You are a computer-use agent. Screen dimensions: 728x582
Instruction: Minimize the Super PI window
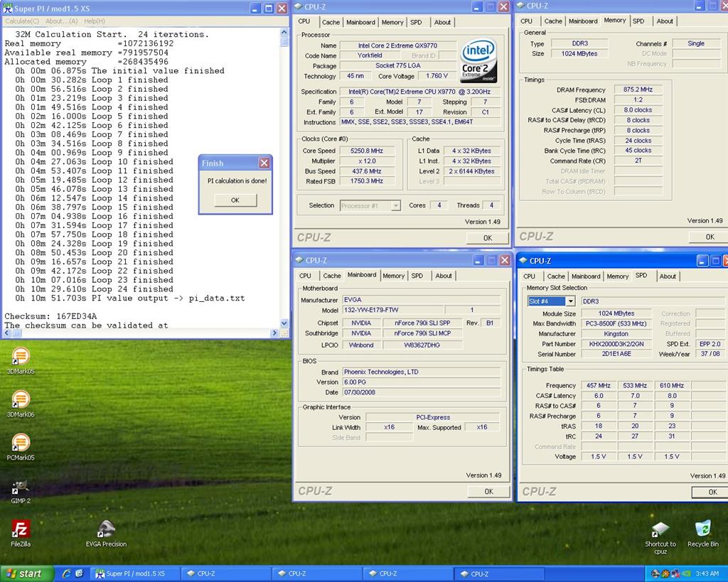[255, 9]
